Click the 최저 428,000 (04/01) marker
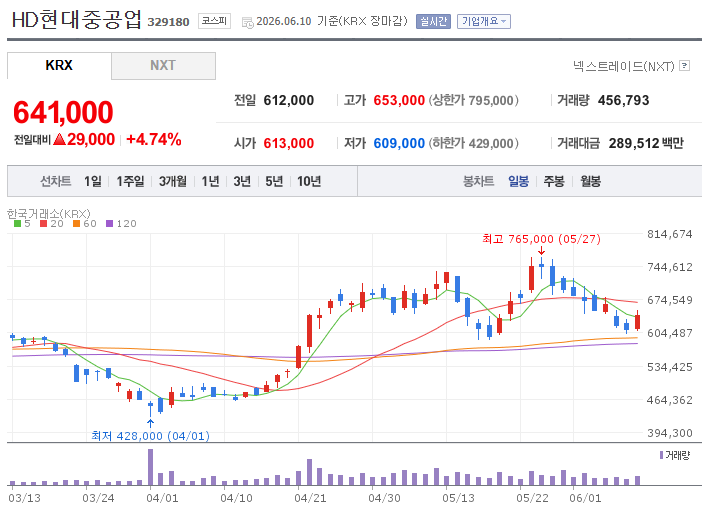The image size is (702, 509). (150, 436)
